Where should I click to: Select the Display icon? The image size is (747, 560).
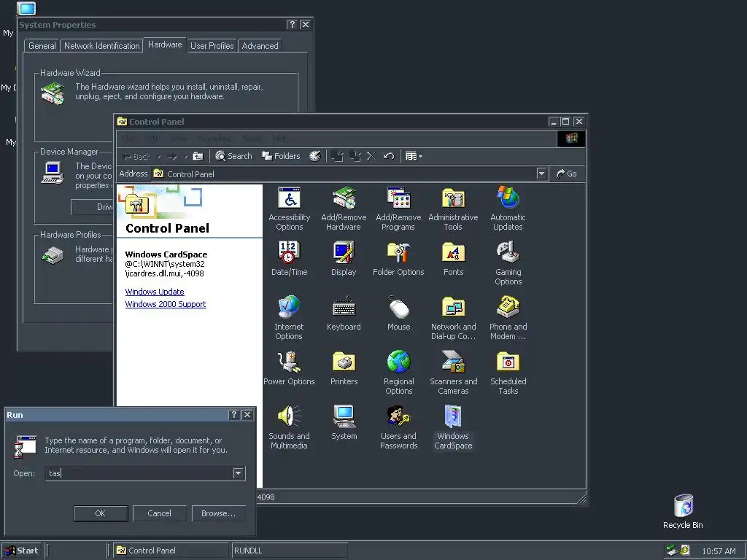click(x=344, y=259)
